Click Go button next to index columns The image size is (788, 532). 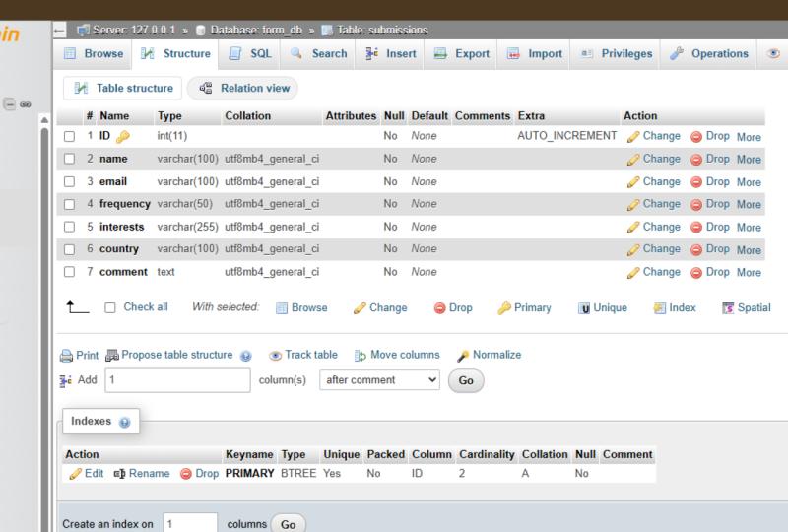288,524
